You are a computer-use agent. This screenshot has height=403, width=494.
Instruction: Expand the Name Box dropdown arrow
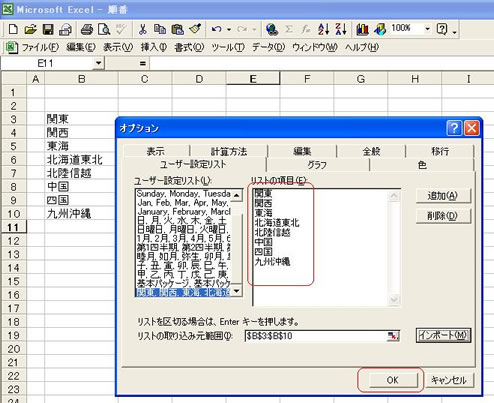(98, 63)
